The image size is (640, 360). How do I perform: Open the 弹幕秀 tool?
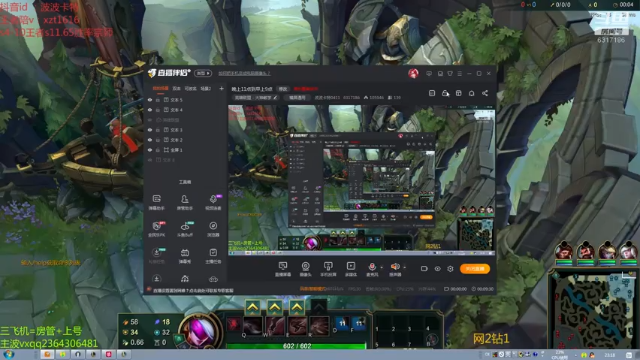[184, 256]
